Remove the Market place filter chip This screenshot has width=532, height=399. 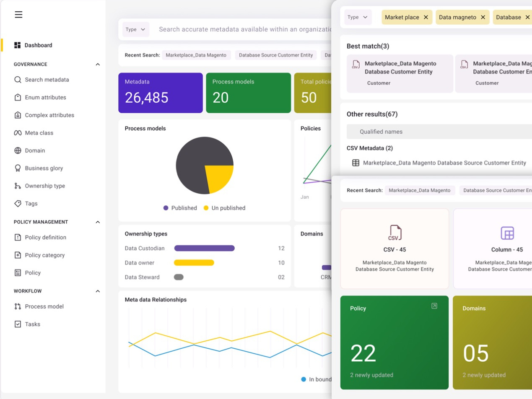pyautogui.click(x=426, y=17)
